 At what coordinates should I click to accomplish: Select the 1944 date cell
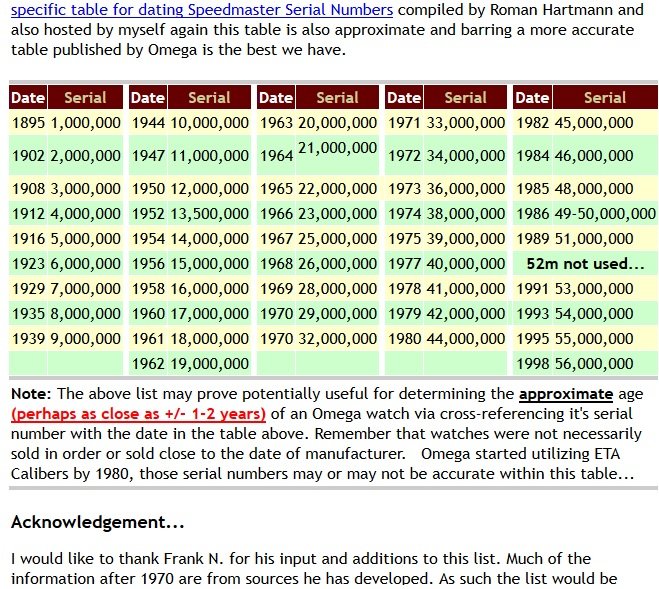[x=148, y=122]
